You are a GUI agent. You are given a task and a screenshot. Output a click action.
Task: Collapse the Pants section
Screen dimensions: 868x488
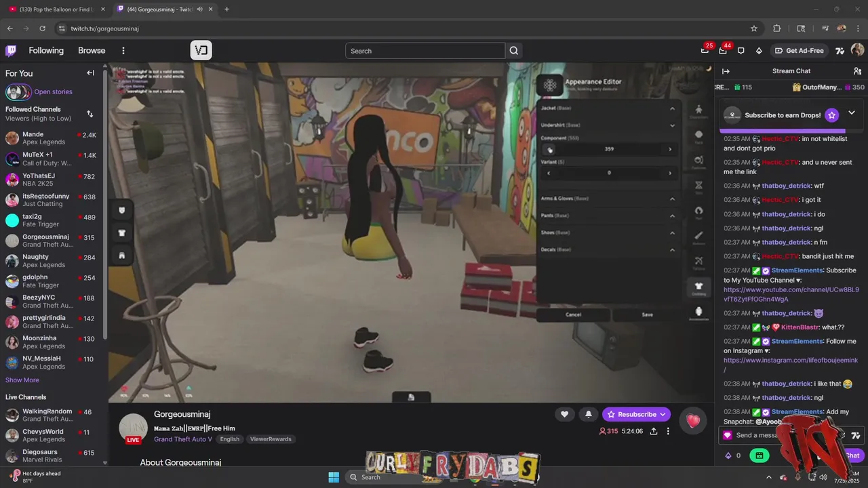pos(672,216)
